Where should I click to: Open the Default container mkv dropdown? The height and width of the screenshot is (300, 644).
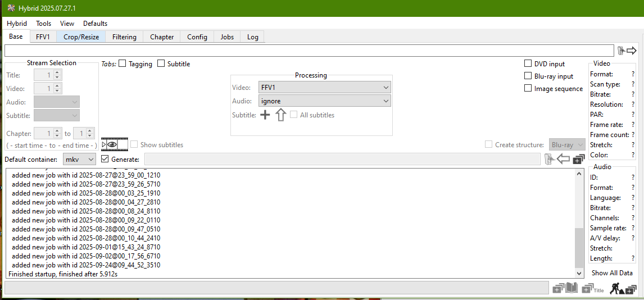[79, 160]
